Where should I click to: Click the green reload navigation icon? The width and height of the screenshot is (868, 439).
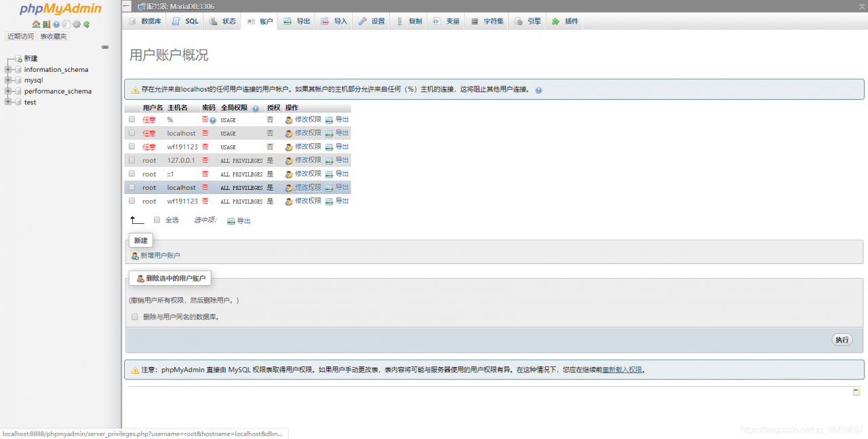pyautogui.click(x=86, y=24)
